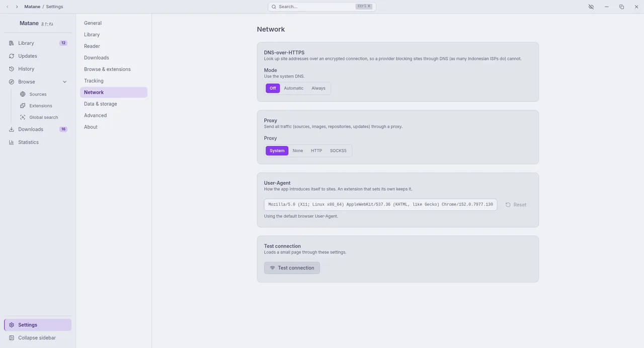Click the Settings gear icon
The height and width of the screenshot is (348, 644).
coord(12,325)
